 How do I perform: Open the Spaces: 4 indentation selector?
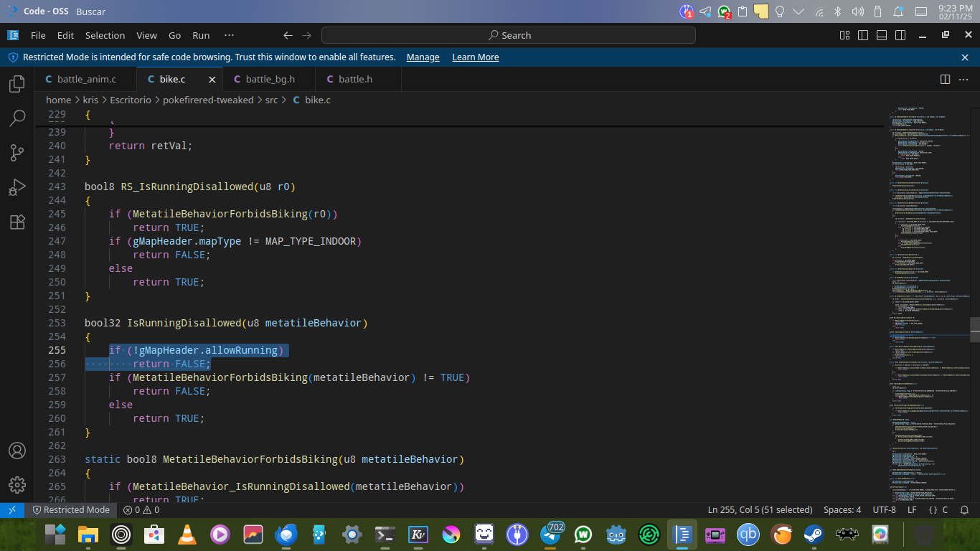pos(842,510)
